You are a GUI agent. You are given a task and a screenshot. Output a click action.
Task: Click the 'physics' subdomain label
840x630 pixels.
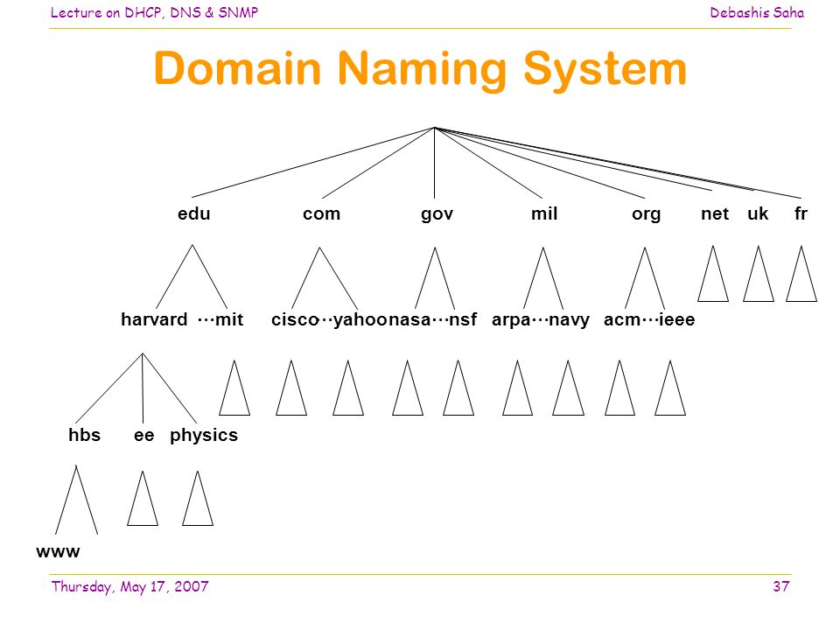click(x=204, y=436)
